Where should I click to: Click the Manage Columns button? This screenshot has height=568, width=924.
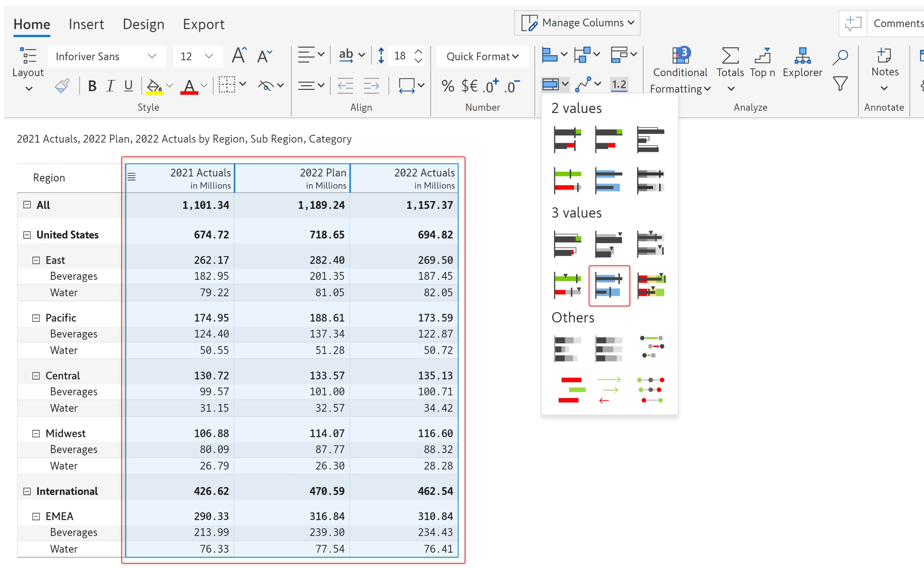coord(577,23)
